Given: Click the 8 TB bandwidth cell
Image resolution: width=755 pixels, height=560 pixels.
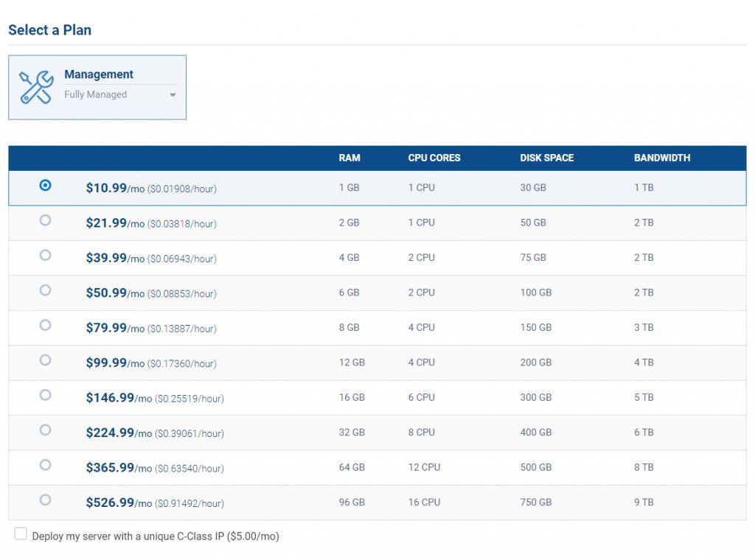Looking at the screenshot, I should coord(644,467).
